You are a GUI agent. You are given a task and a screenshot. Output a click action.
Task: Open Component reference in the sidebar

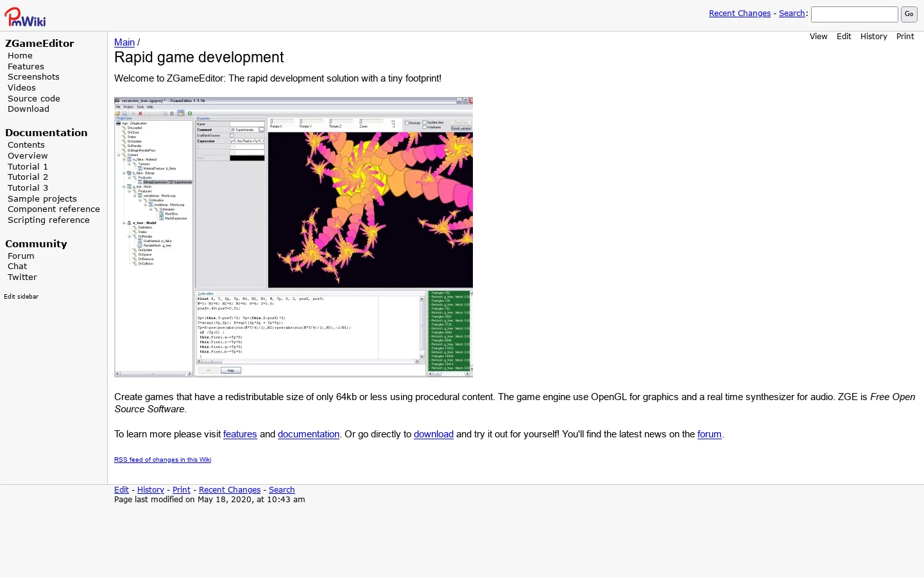click(x=54, y=209)
